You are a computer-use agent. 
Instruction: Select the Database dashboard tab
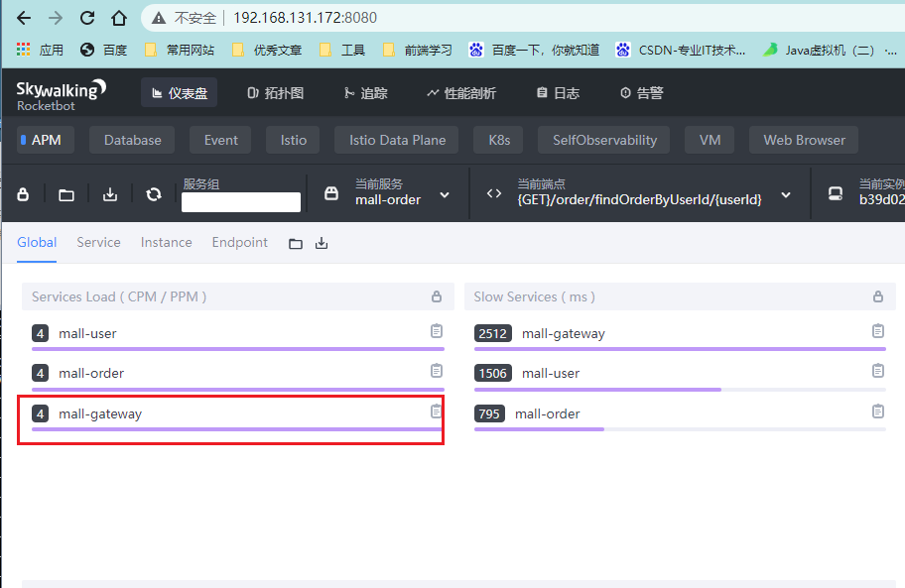[x=132, y=140]
